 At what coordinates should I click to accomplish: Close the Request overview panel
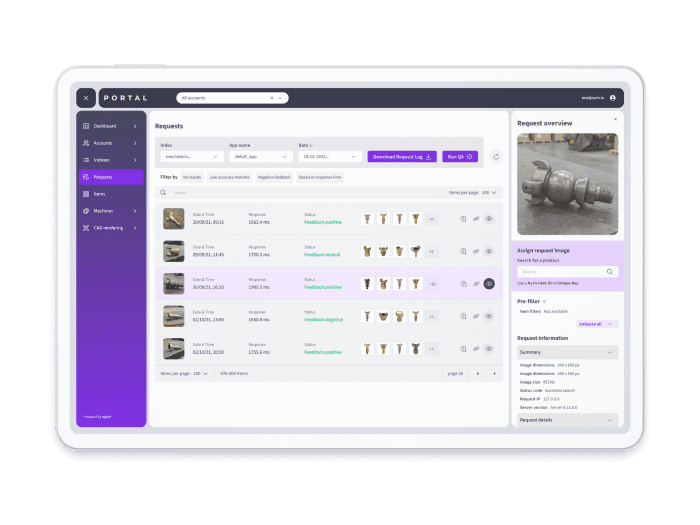coord(615,119)
